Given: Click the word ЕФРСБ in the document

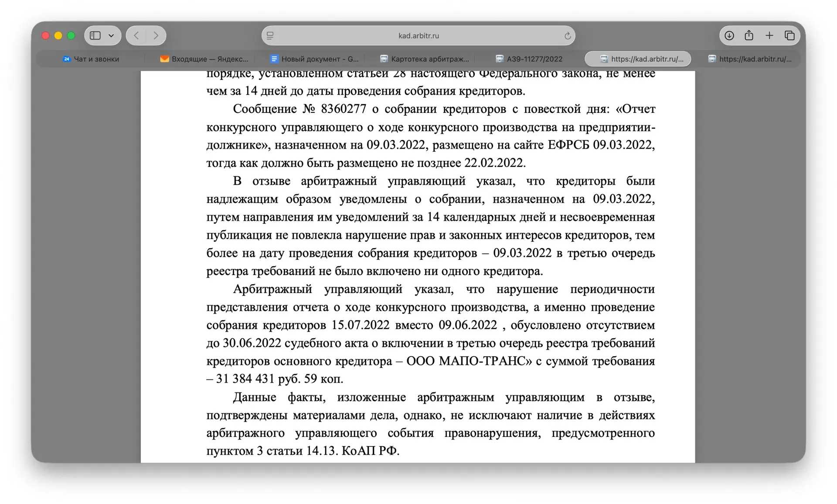Looking at the screenshot, I should tap(568, 145).
